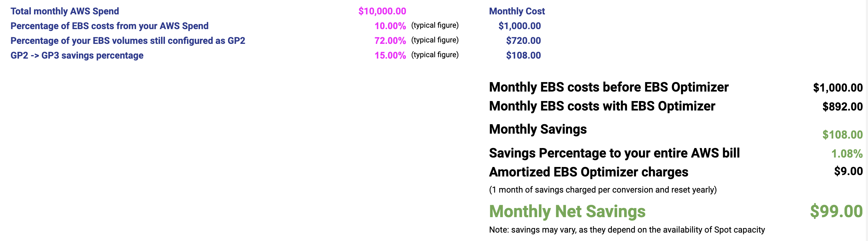
Task: Select the $108.00 monthly cost cell
Action: [x=523, y=55]
